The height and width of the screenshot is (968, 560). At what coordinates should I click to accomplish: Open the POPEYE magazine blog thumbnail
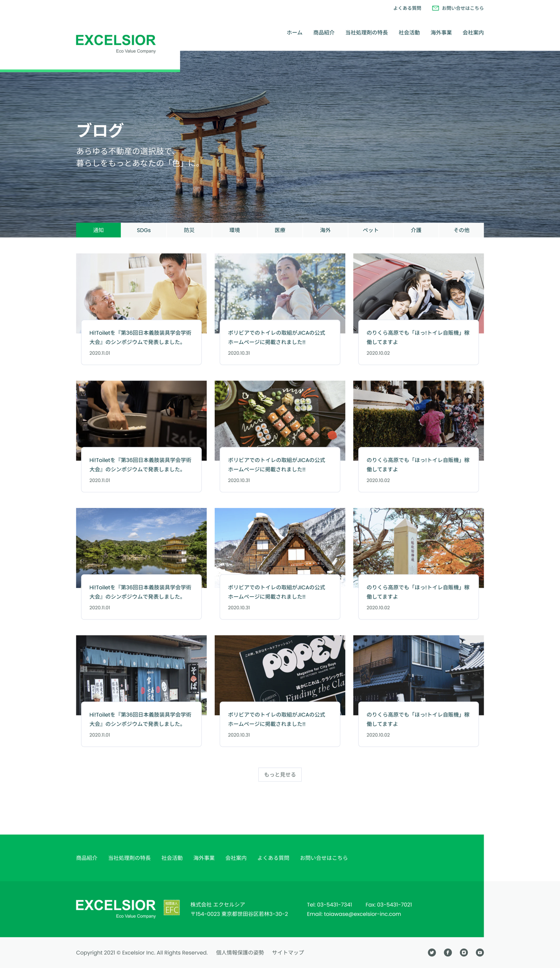(280, 668)
